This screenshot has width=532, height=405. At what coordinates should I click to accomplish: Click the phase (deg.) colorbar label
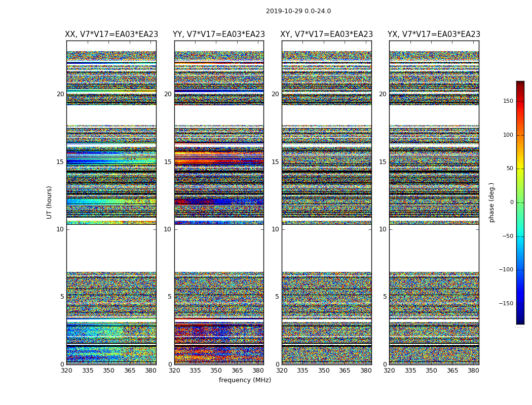pyautogui.click(x=491, y=202)
